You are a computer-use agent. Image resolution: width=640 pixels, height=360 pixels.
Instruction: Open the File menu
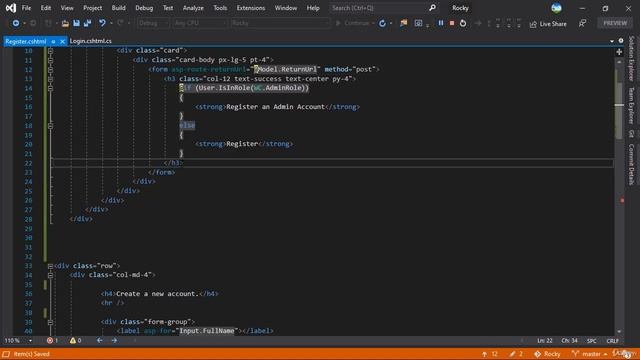pyautogui.click(x=26, y=8)
